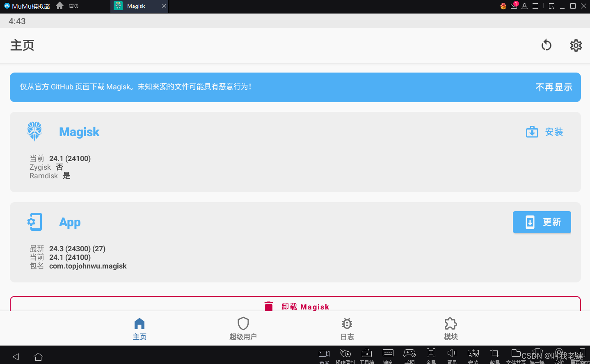The height and width of the screenshot is (364, 590).
Task: Click the Zygisk 否 status line
Action: click(x=46, y=167)
